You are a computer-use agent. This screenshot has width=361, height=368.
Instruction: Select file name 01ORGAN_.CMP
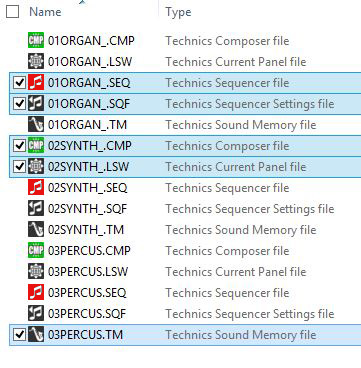[x=91, y=41]
